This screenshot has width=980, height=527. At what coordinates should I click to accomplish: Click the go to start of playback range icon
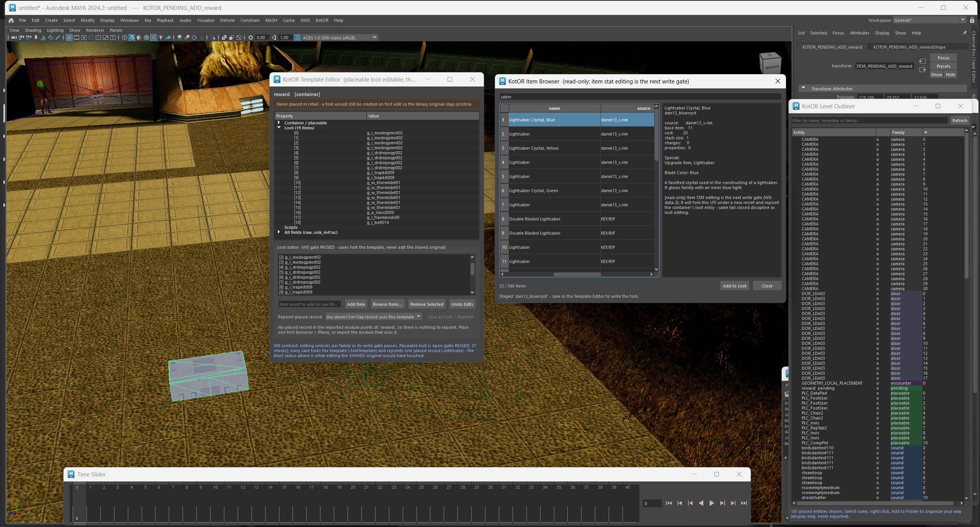click(669, 503)
